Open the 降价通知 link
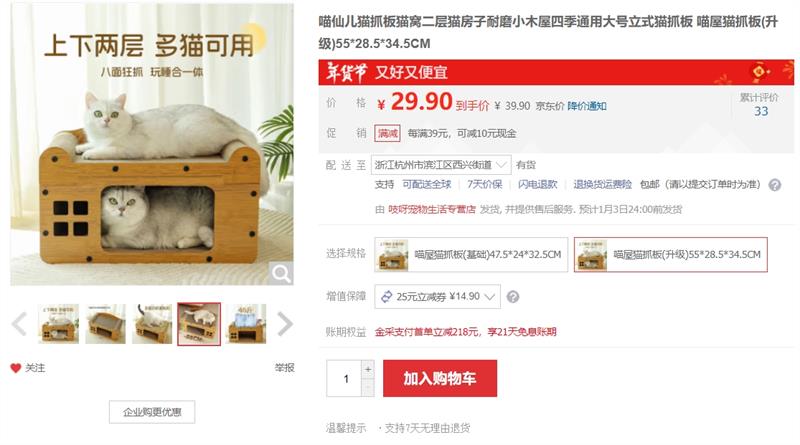 pos(587,106)
